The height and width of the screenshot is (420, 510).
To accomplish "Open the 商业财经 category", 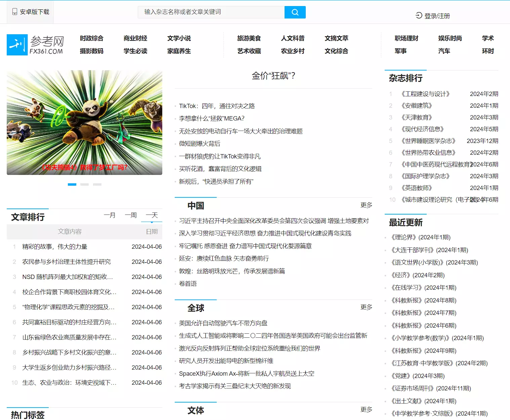I will coord(135,38).
